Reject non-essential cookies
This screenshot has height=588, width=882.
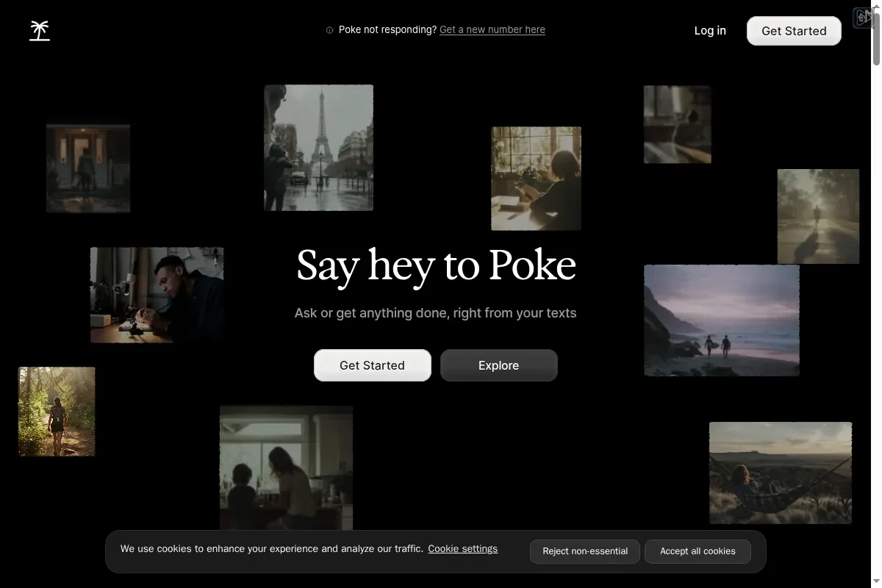tap(585, 551)
